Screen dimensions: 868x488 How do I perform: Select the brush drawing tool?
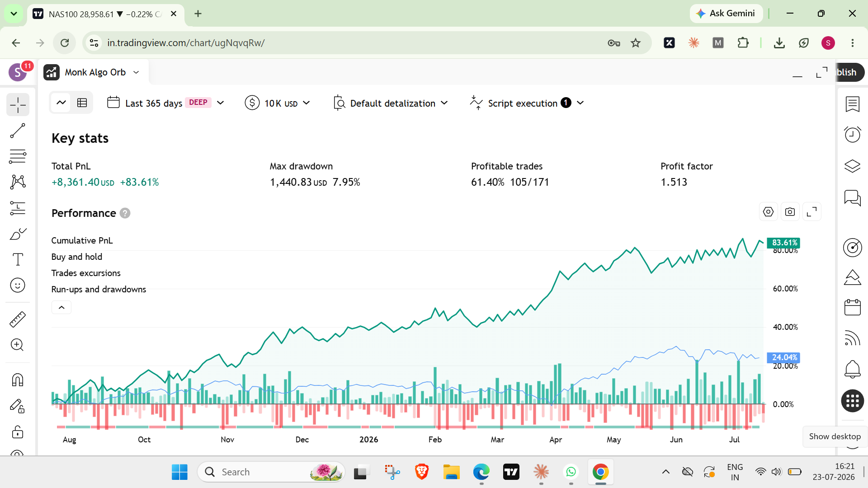[18, 234]
